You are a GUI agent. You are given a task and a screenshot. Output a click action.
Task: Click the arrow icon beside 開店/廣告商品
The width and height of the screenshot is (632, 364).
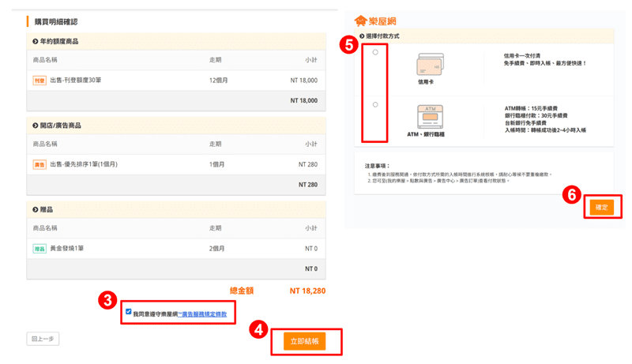click(36, 126)
